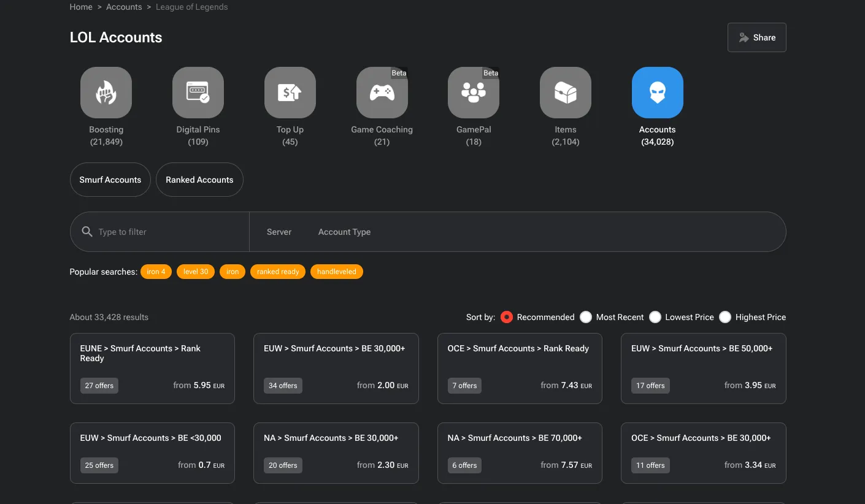Select the Lowest Price sort option
The image size is (865, 504).
[x=655, y=317]
